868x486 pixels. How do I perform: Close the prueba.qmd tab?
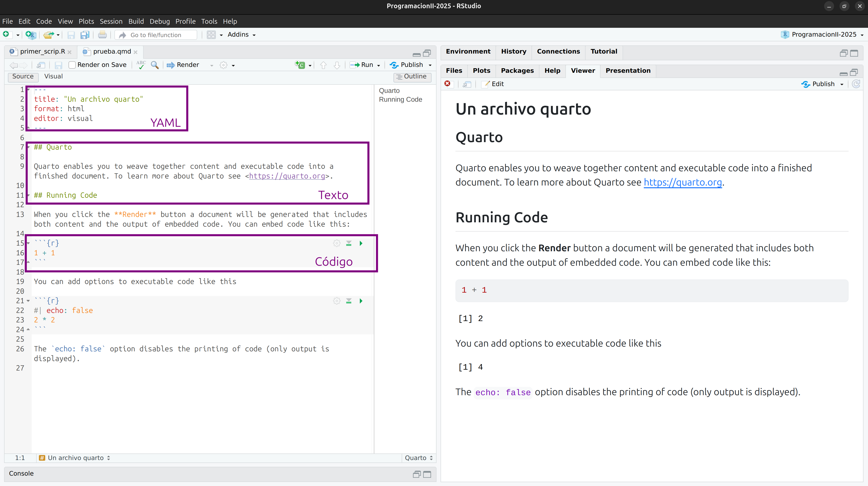click(x=135, y=52)
